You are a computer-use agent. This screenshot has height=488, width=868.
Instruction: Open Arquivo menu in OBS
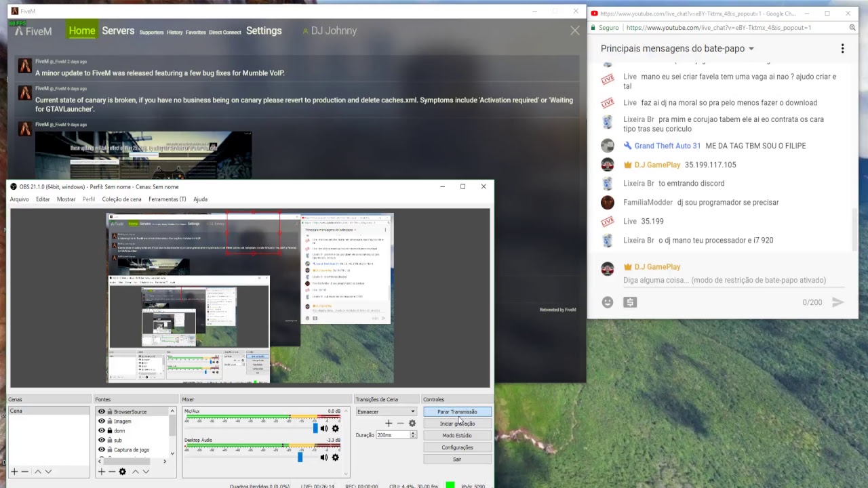[x=19, y=199]
